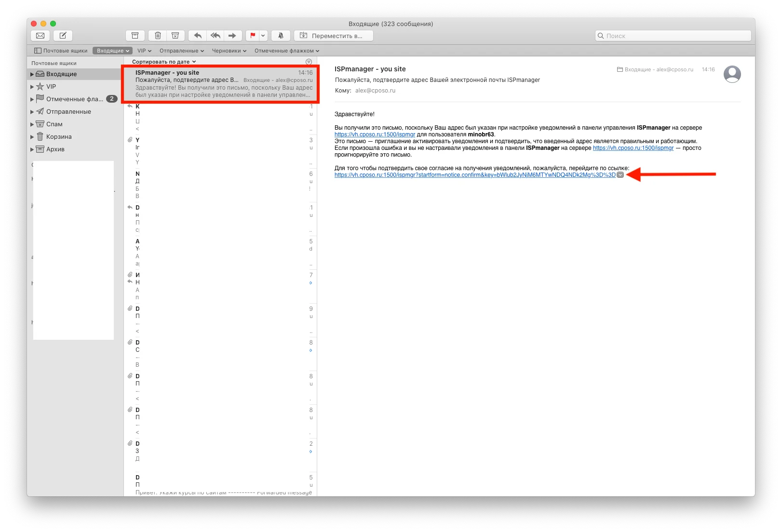
Task: Expand the Отправленные mailbox in sidebar
Action: (x=32, y=112)
